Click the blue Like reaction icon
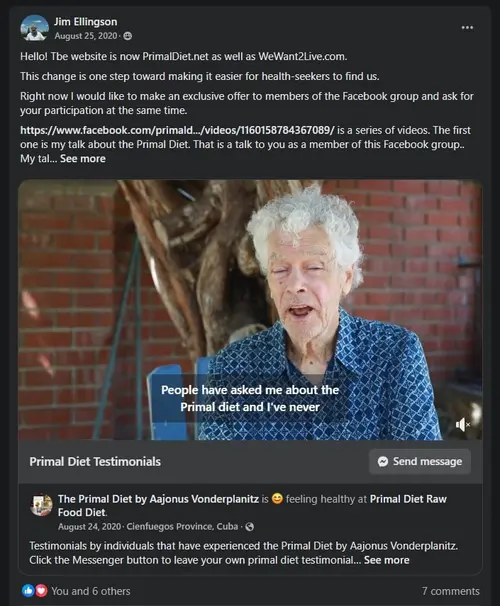Screen dimensions: 500x606 [x=28, y=591]
